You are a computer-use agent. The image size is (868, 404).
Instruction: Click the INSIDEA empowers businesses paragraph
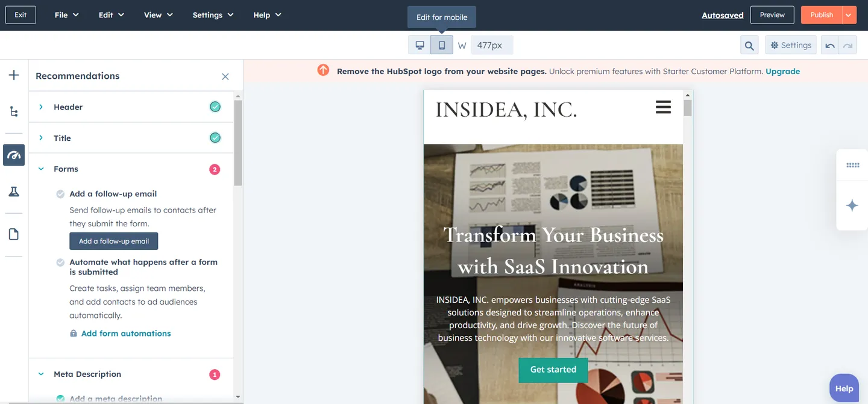(553, 319)
